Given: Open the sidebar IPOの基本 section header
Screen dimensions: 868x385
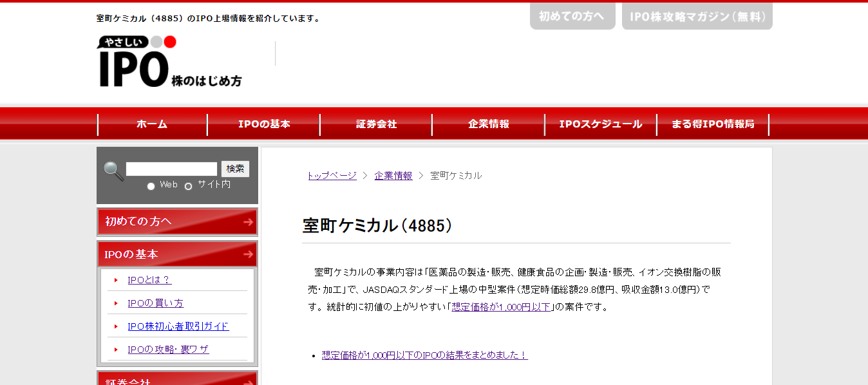Looking at the screenshot, I should [x=177, y=254].
